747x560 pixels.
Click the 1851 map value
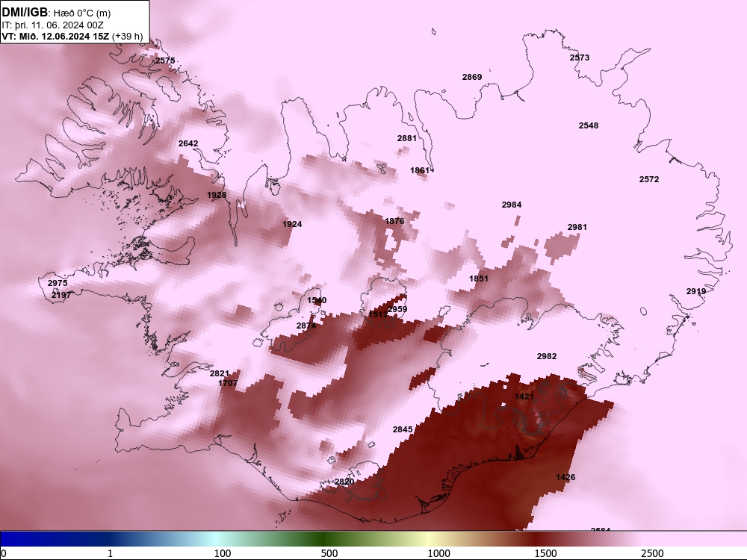479,279
